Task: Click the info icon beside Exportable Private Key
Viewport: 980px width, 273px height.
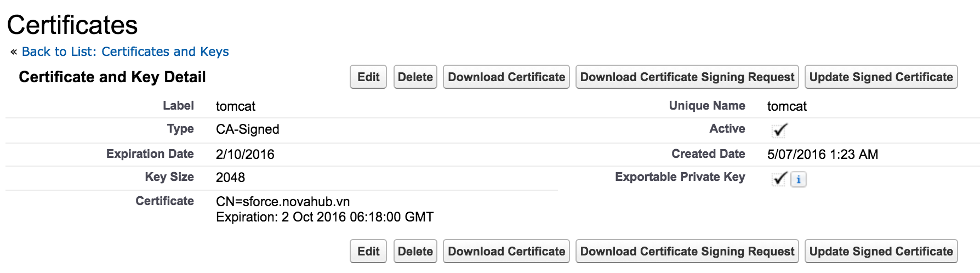Action: 799,179
